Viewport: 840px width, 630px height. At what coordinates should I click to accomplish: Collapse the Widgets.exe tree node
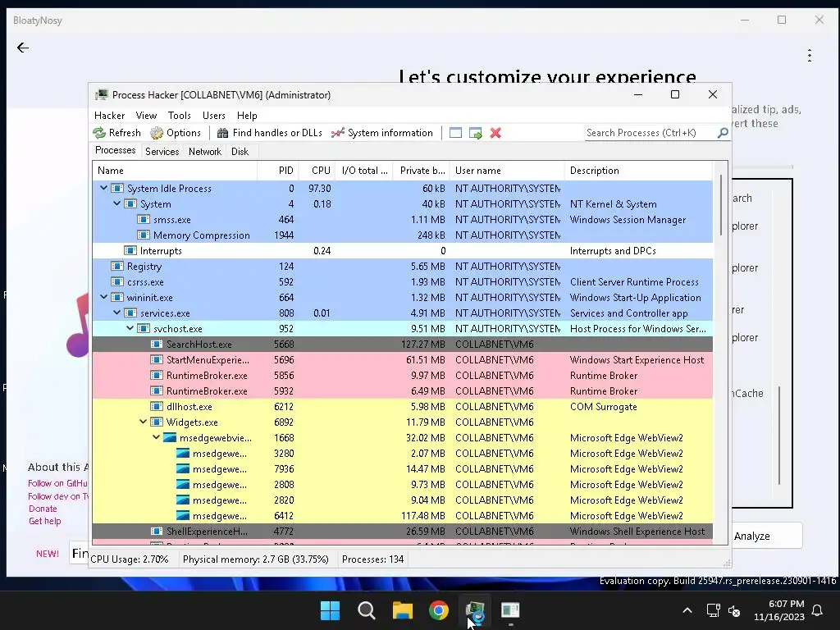143,422
